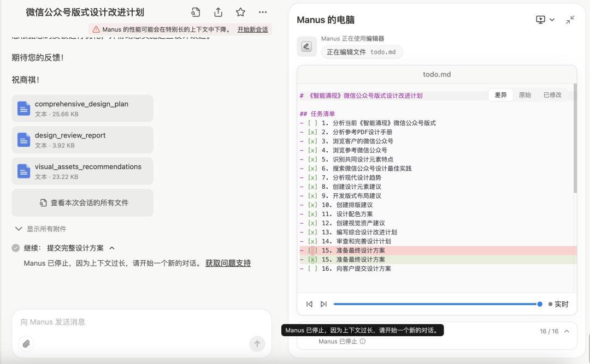Click 查看本次会话的所有文件 button

pyautogui.click(x=82, y=202)
